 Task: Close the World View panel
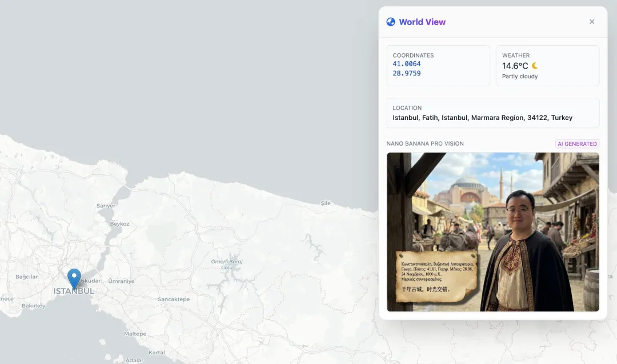coord(592,22)
